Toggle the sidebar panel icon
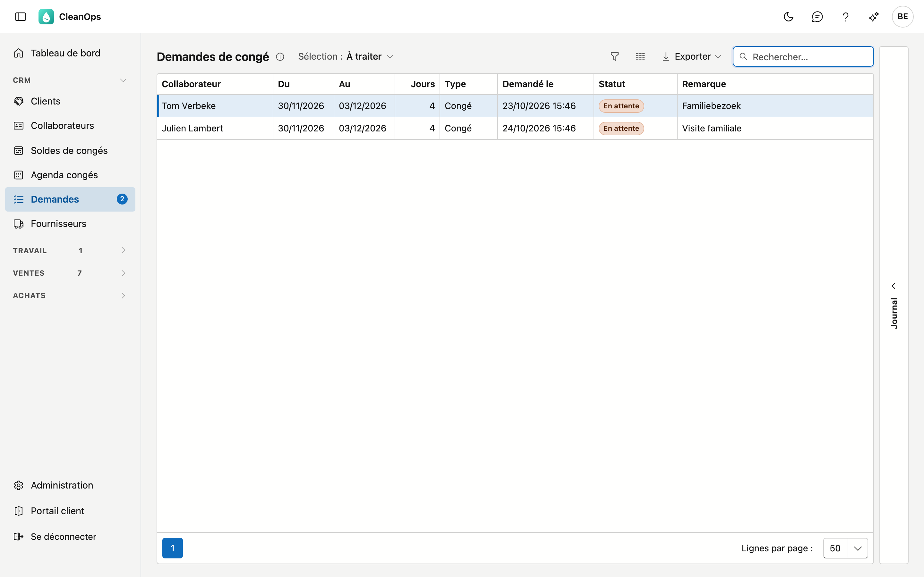 point(21,17)
